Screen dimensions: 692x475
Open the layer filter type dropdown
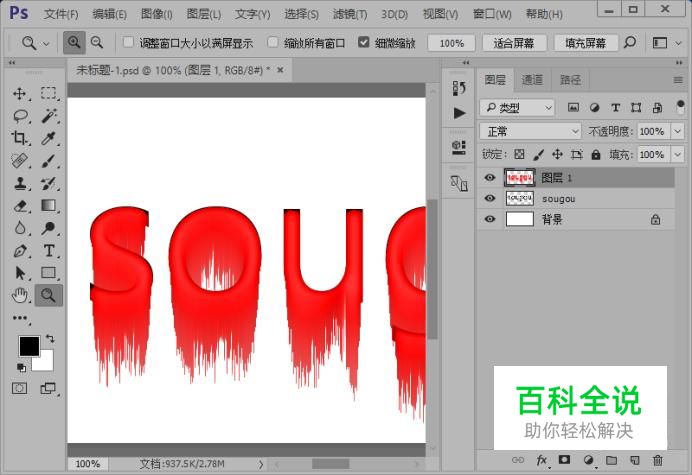517,108
